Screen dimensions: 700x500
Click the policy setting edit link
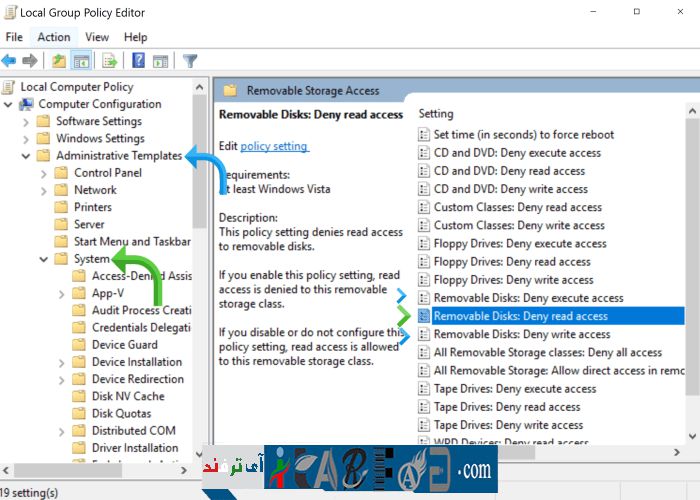click(x=274, y=146)
